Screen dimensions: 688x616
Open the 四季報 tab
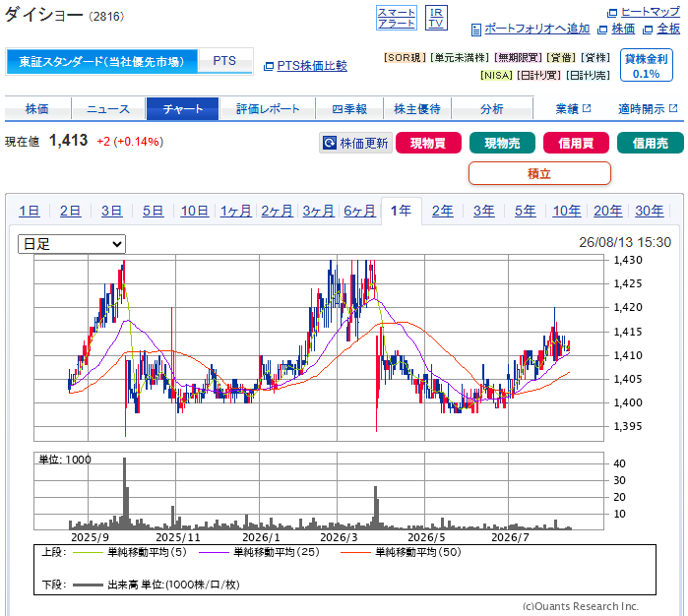349,109
